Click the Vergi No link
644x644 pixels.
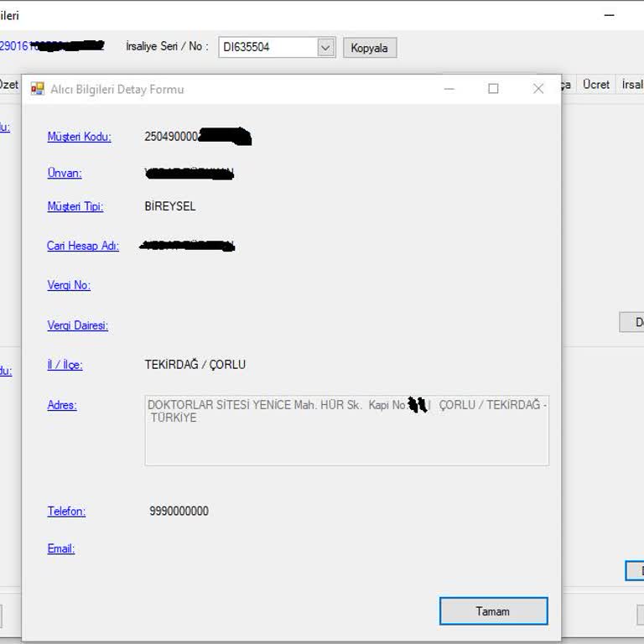(69, 285)
